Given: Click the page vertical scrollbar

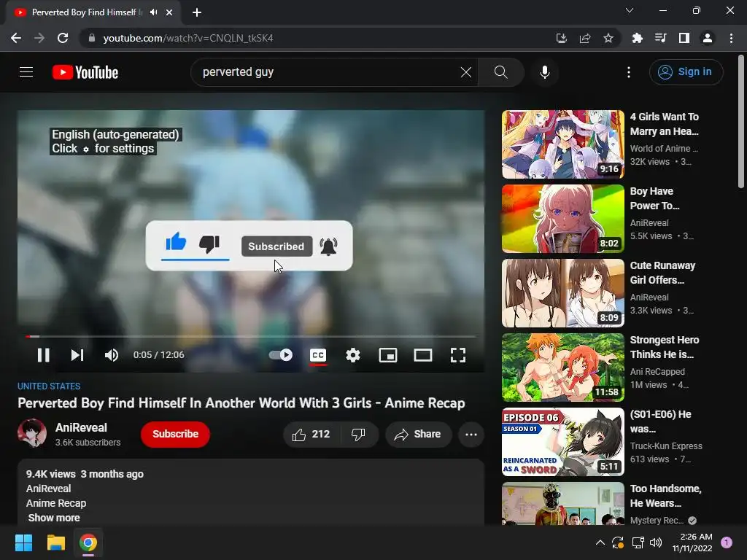Looking at the screenshot, I should [741, 122].
